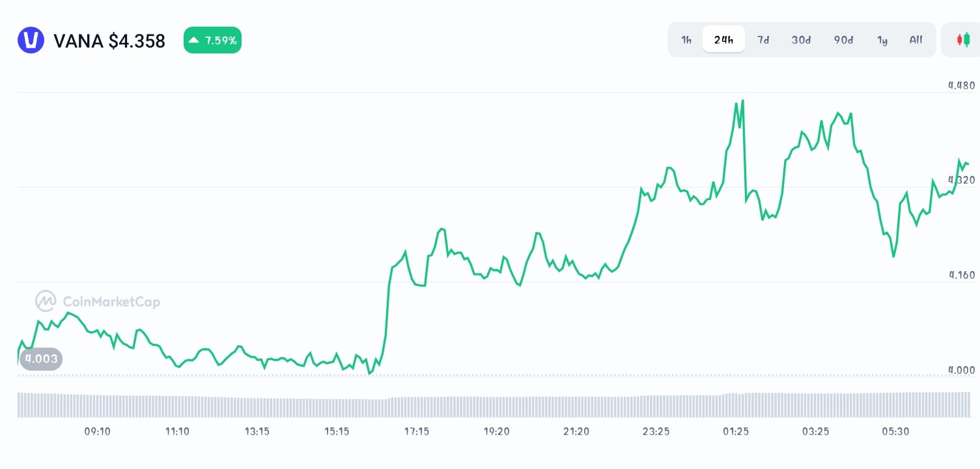Select the 1h timeframe tab
Image resolution: width=980 pixels, height=469 pixels.
point(686,40)
